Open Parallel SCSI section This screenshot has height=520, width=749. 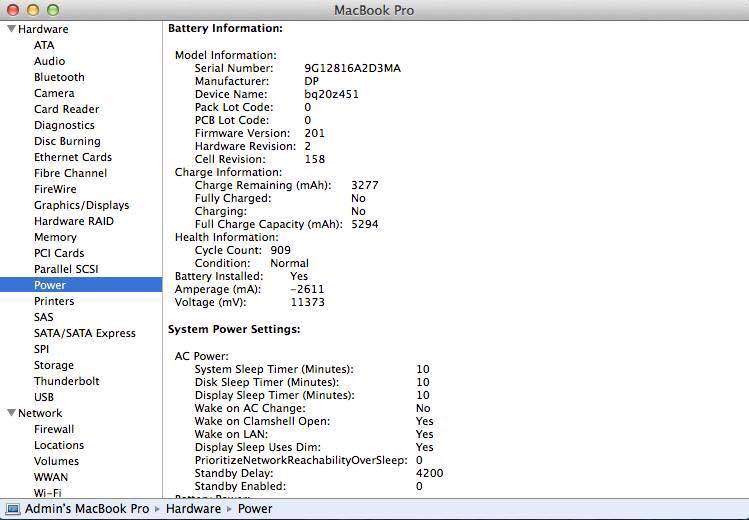click(66, 269)
